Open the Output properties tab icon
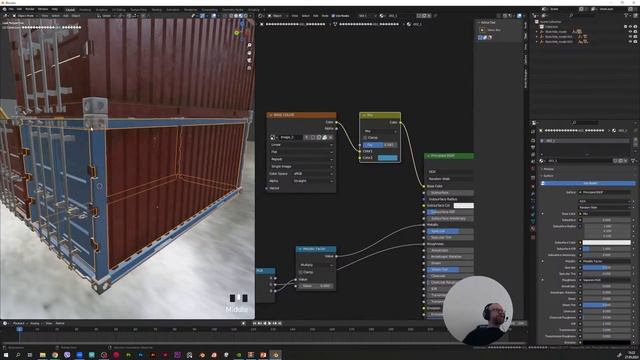 (533, 147)
